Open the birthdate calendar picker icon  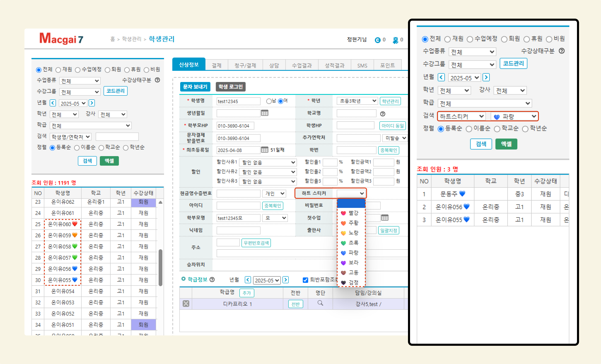(x=264, y=113)
